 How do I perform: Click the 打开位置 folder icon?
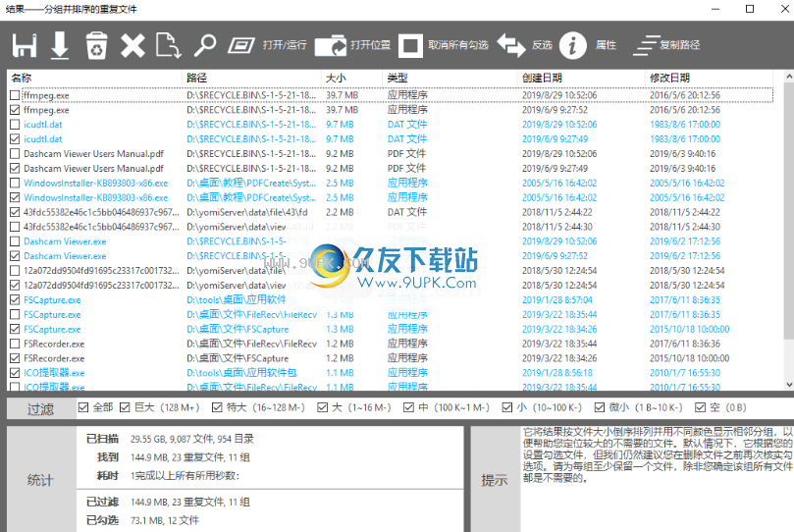(330, 45)
